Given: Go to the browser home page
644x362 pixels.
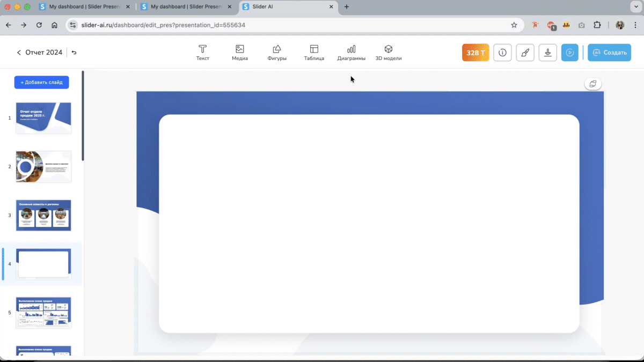Looking at the screenshot, I should pyautogui.click(x=54, y=25).
